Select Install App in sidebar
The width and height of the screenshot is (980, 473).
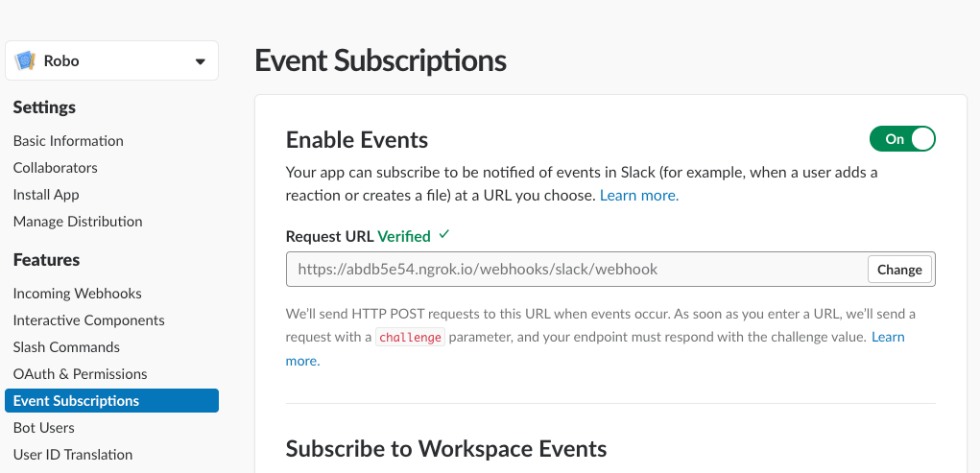tap(46, 195)
